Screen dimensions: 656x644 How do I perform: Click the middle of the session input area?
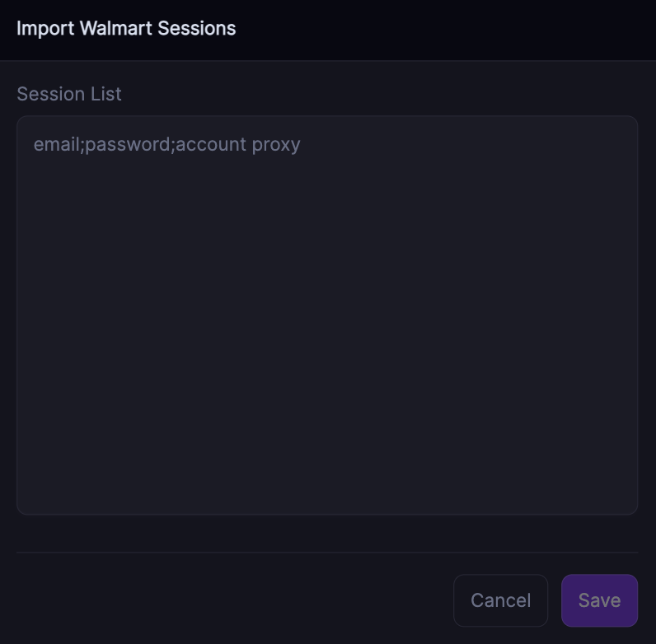coord(327,315)
